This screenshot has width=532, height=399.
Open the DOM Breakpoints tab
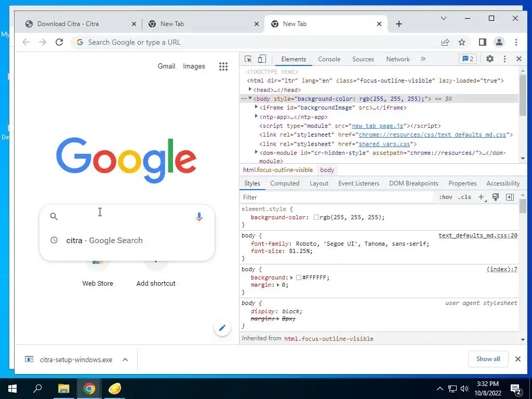tap(414, 183)
